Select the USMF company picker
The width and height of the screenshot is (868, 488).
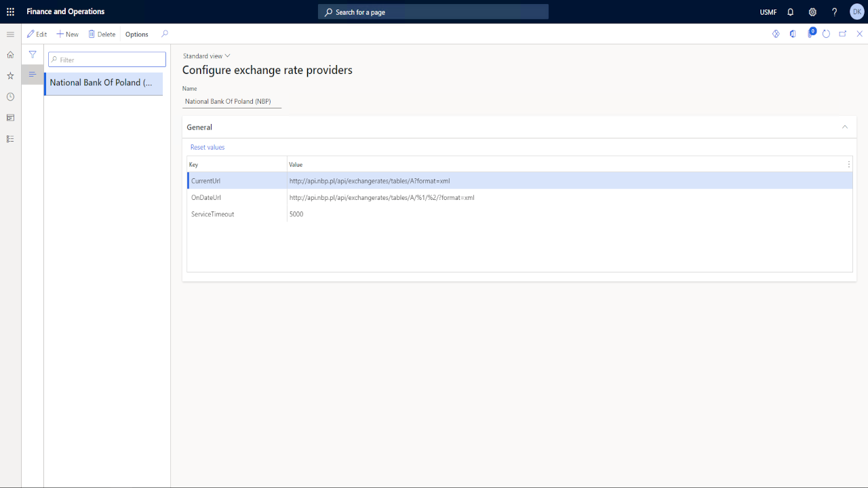pos(768,12)
